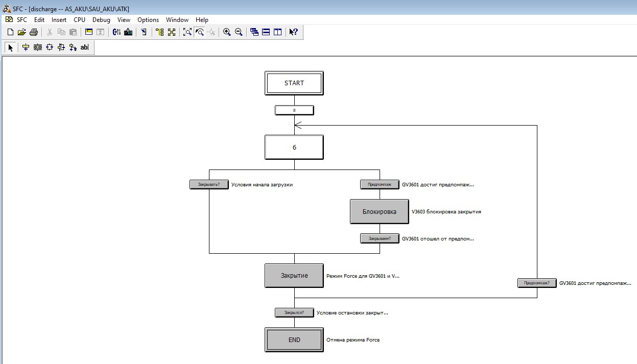The height and width of the screenshot is (364, 637).
Task: Click the grayed runtime properties icon
Action: 101,32
